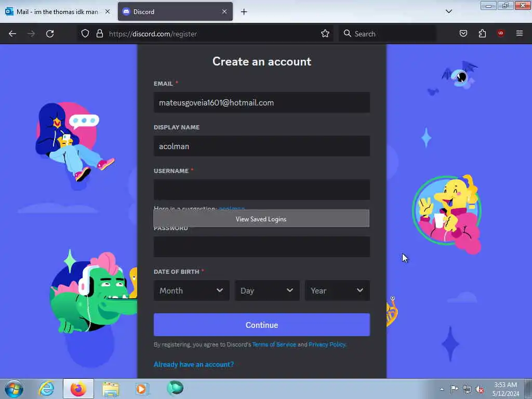This screenshot has width=532, height=399.
Task: Close the Discord tab
Action: 224,11
